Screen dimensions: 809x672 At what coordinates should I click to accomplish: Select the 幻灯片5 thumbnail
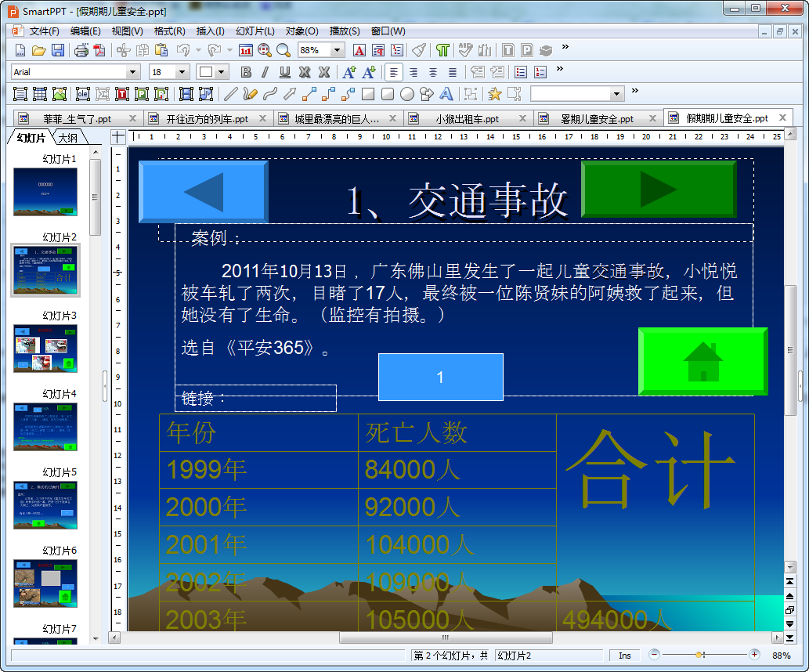tap(45, 505)
